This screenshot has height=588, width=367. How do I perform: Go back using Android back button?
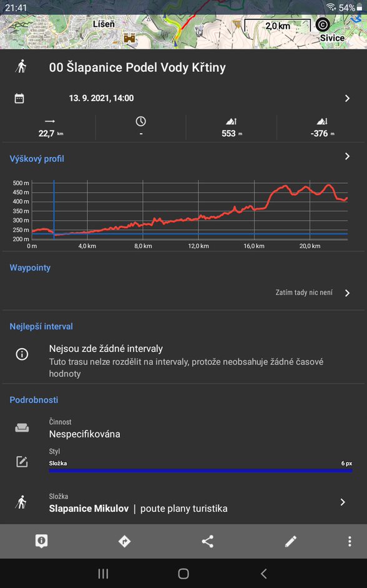click(x=263, y=574)
